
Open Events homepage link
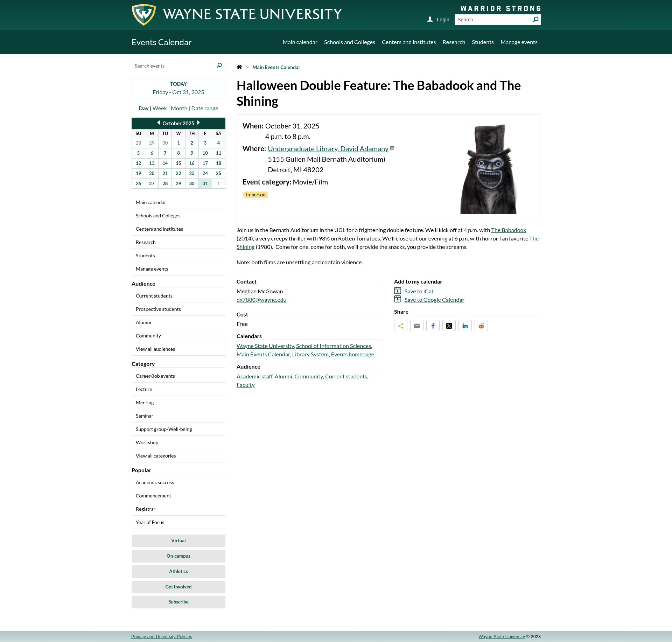352,354
